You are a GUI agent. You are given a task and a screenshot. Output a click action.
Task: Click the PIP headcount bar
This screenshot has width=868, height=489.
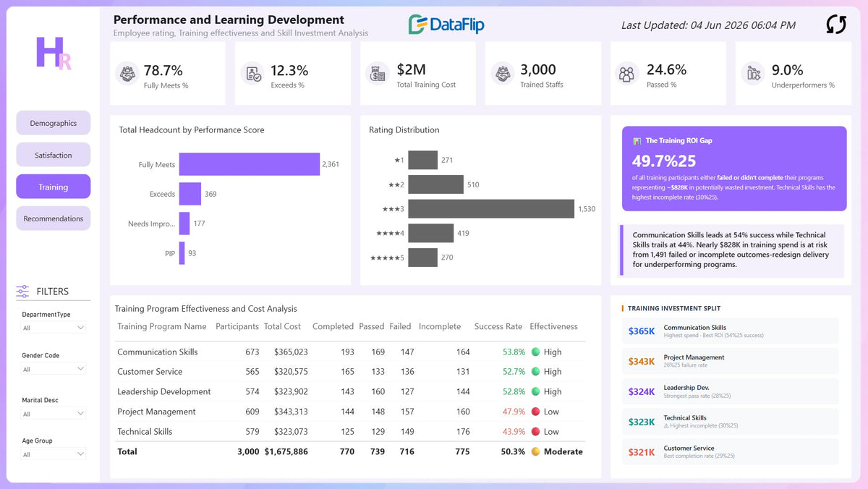coord(182,253)
